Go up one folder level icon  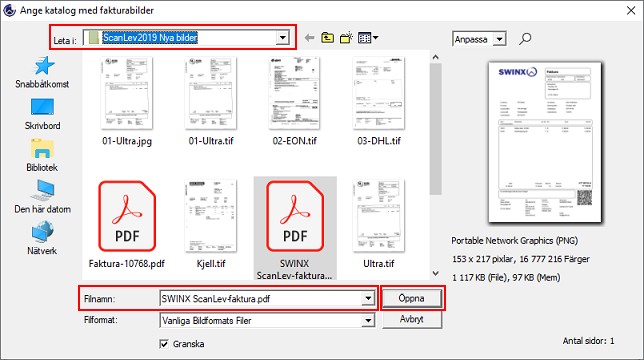(327, 38)
